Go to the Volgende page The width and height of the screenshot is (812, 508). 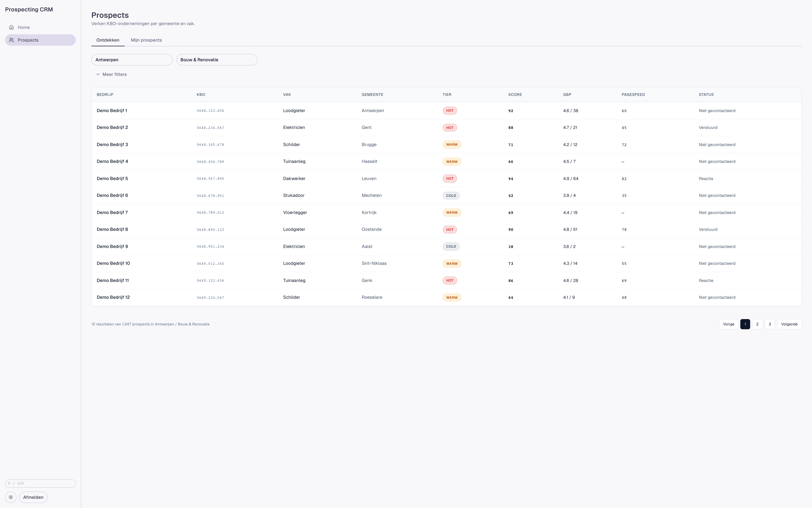click(x=789, y=324)
